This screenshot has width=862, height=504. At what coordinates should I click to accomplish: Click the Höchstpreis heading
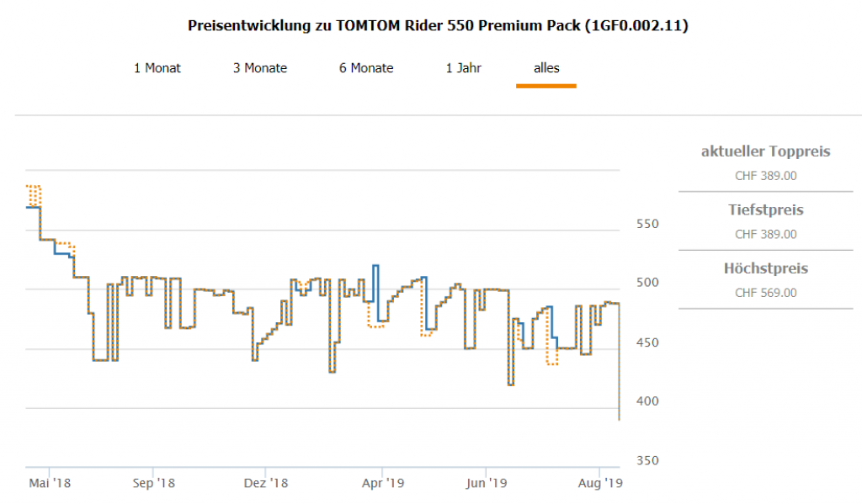point(765,268)
